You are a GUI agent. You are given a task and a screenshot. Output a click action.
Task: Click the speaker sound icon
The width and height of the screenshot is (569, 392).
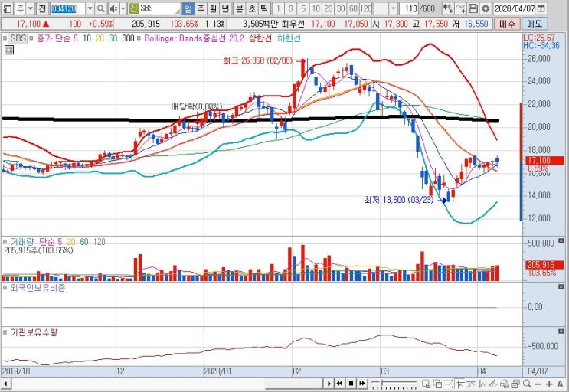[113, 8]
